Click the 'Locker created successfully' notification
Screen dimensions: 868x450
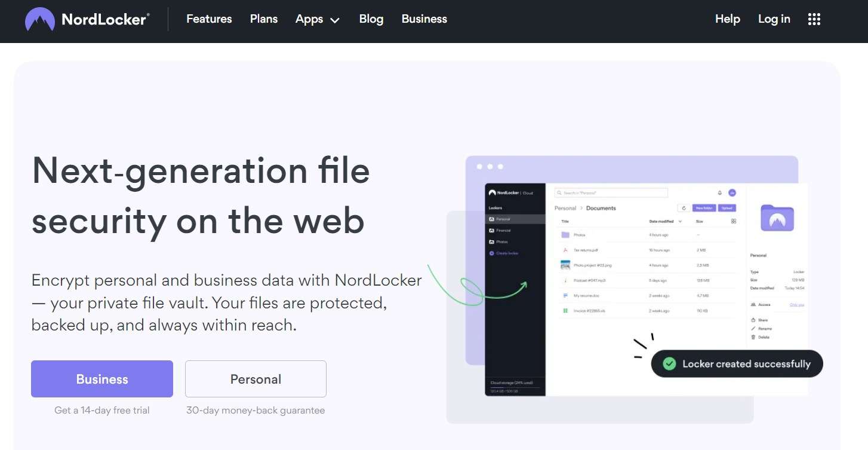[x=737, y=364]
